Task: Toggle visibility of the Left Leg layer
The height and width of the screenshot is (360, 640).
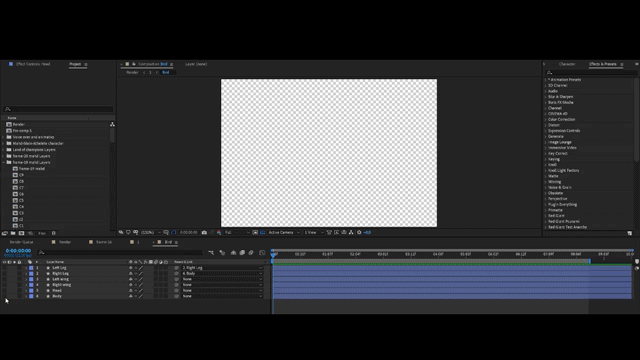Action: click(x=4, y=268)
